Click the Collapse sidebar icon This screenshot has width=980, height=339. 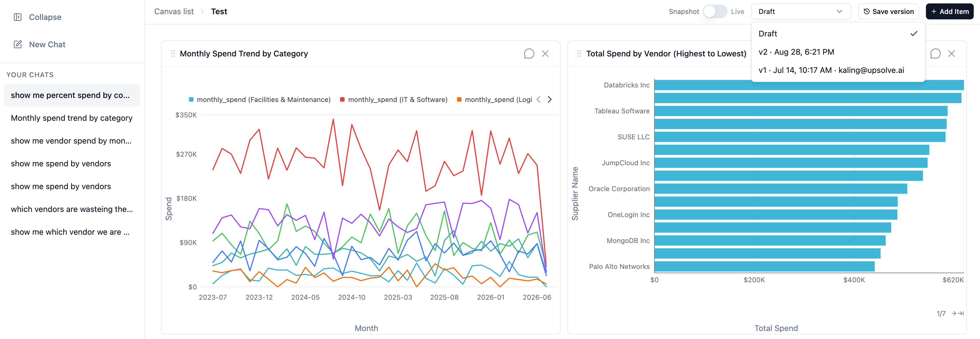(18, 17)
